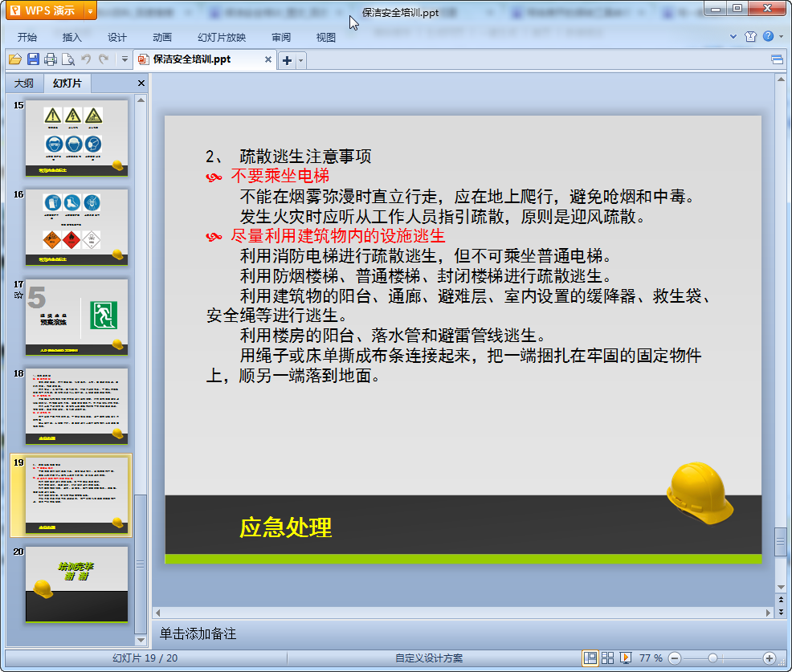Click thumbnail pane scroll up arrow
The width and height of the screenshot is (792, 672).
pyautogui.click(x=141, y=100)
